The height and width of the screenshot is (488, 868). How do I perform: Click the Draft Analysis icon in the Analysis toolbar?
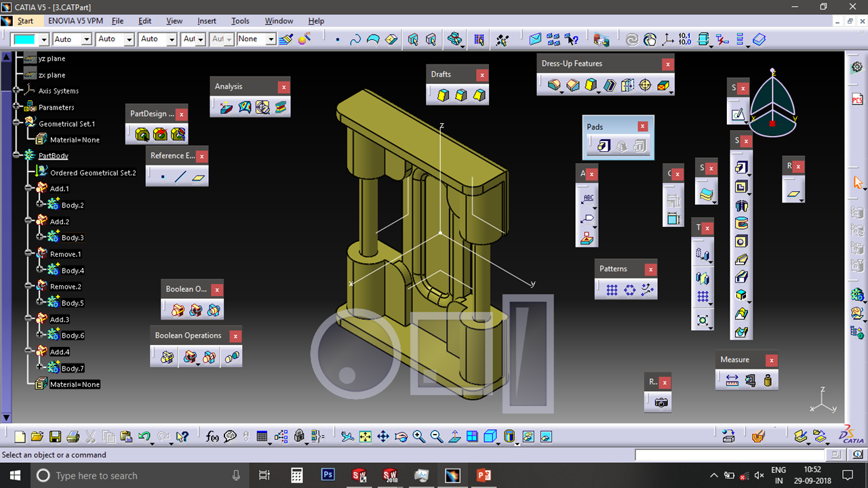226,107
